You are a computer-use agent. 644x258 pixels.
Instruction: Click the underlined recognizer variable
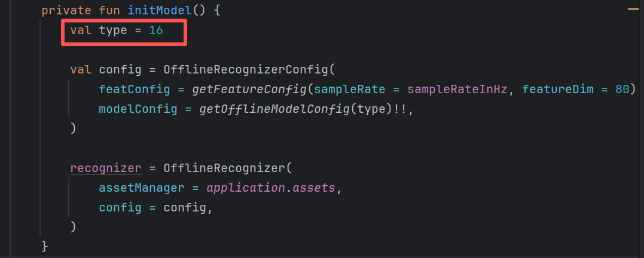pyautogui.click(x=106, y=168)
